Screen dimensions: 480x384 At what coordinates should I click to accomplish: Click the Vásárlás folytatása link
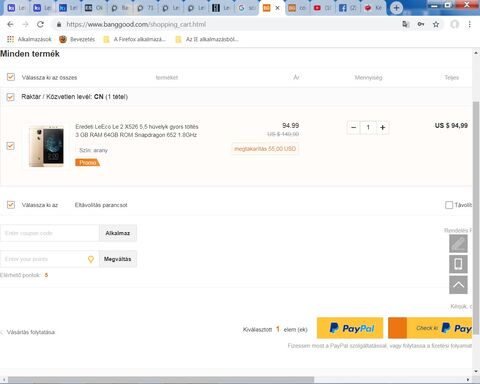point(30,332)
